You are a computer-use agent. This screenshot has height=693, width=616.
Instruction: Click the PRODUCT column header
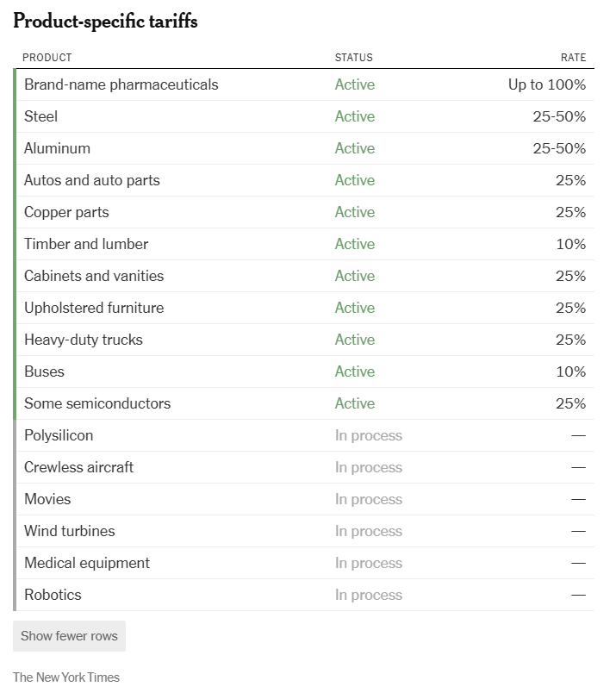click(x=47, y=58)
